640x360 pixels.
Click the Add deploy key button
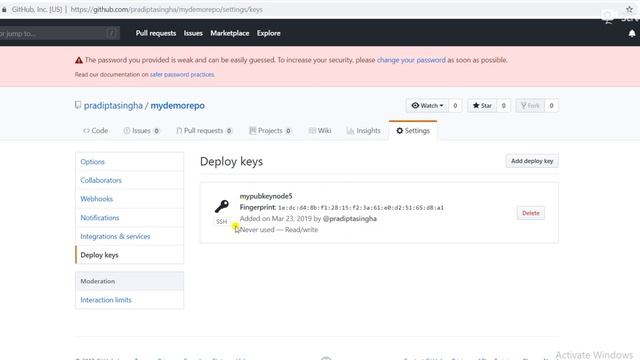point(532,161)
